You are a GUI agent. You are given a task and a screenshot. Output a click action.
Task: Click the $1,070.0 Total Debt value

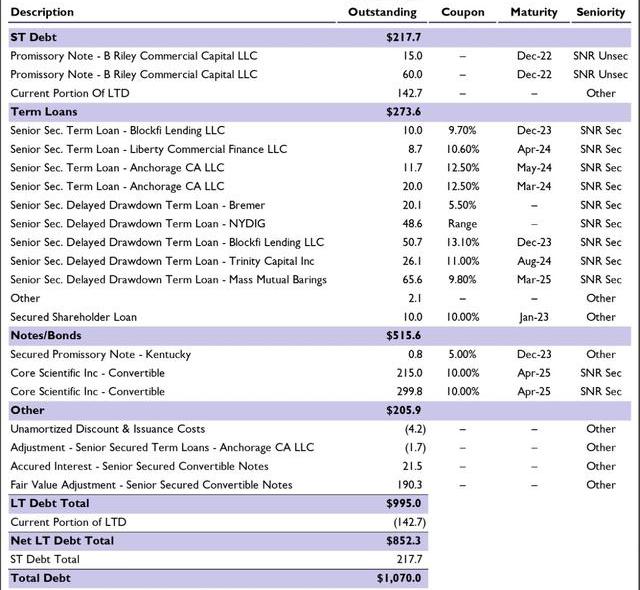[x=398, y=578]
